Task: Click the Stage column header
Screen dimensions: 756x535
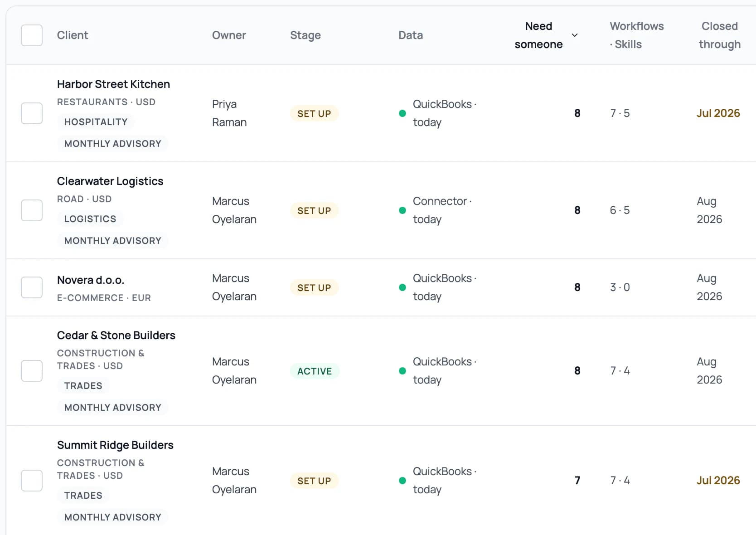Action: coord(305,35)
